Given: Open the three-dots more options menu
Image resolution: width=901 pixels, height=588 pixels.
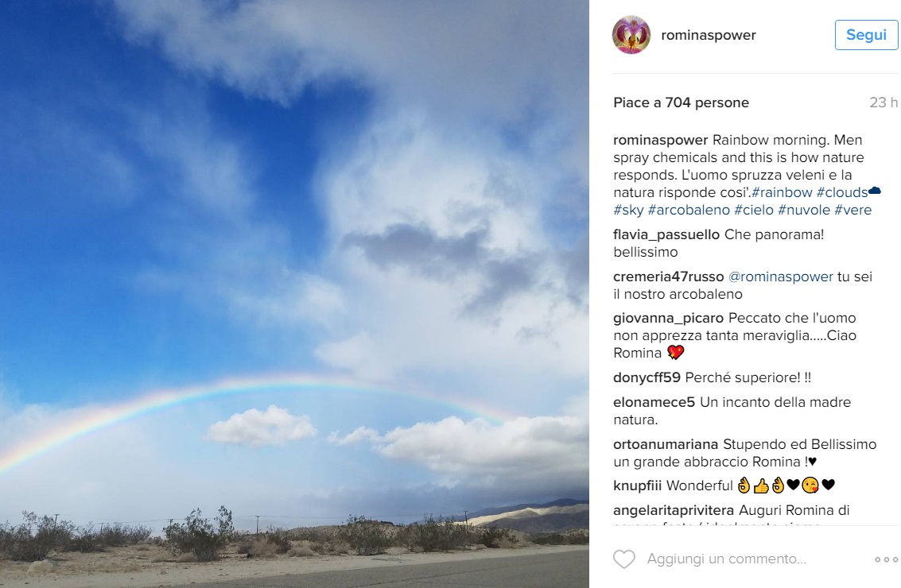Looking at the screenshot, I should [886, 559].
